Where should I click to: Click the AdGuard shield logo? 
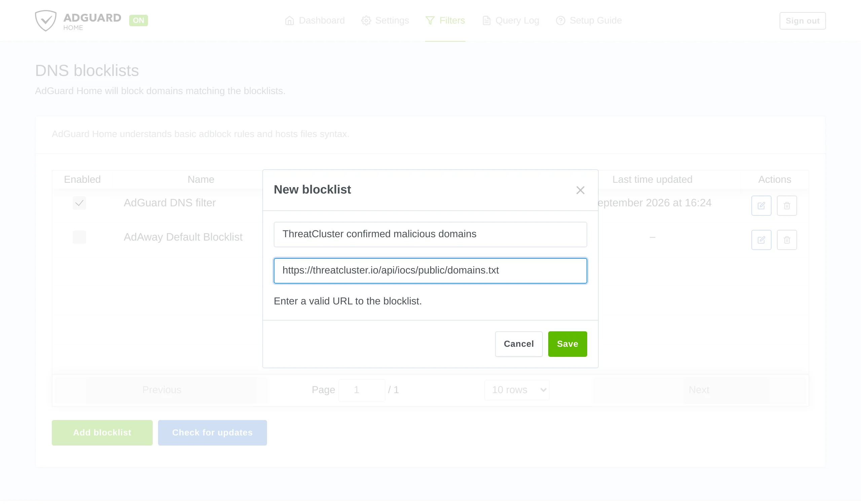click(x=46, y=20)
